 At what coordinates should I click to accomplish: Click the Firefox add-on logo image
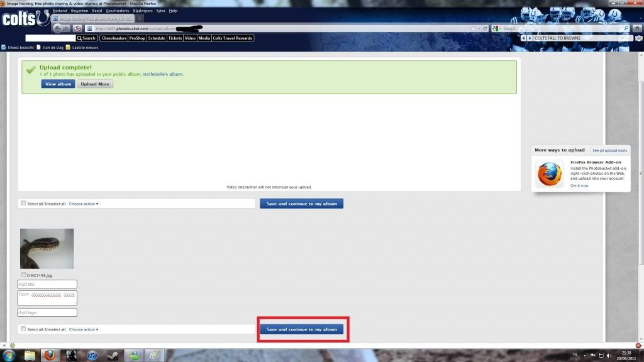tap(550, 173)
